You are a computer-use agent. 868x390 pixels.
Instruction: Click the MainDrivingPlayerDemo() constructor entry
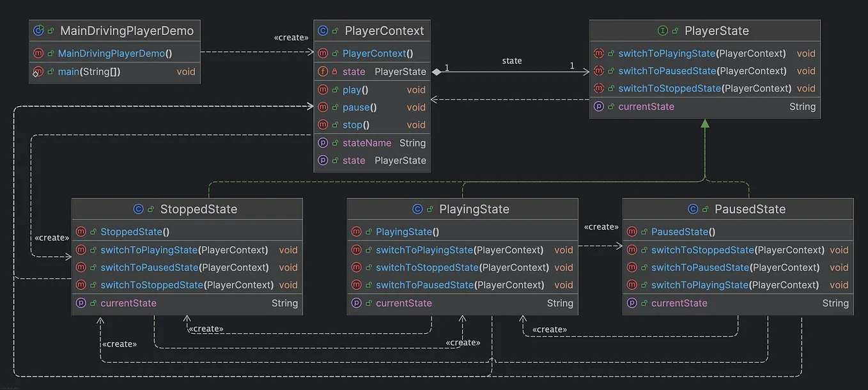[x=115, y=54]
